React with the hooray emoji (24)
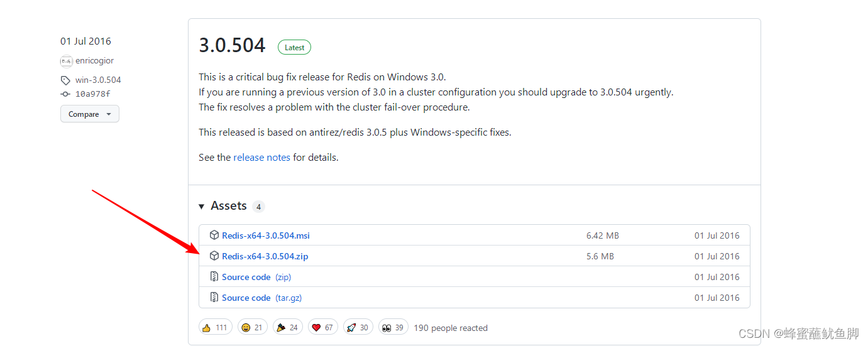This screenshot has width=868, height=346. pos(287,327)
